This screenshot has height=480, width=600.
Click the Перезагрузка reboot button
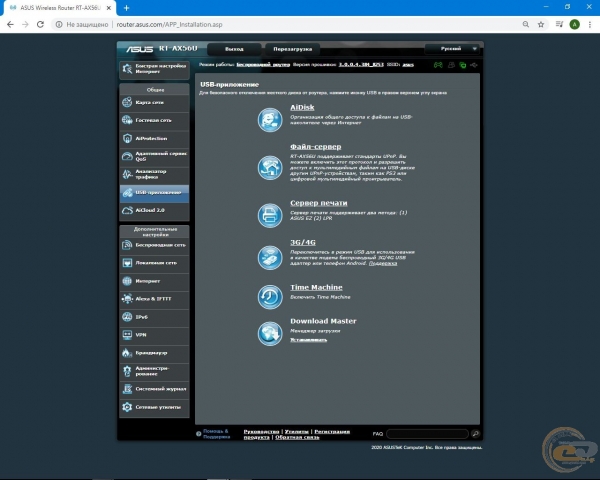[x=292, y=49]
